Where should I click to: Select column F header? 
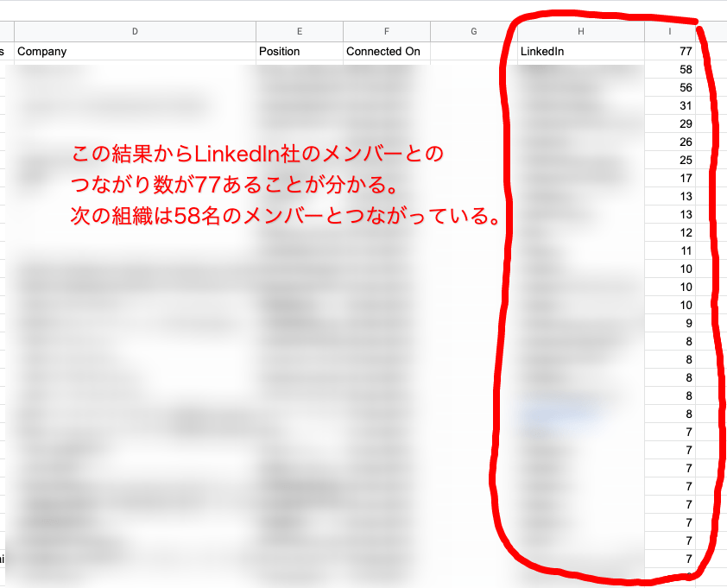387,32
